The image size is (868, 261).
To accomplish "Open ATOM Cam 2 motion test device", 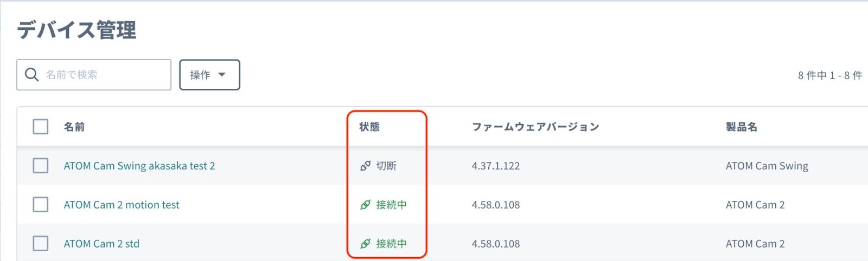I will pyautogui.click(x=122, y=205).
